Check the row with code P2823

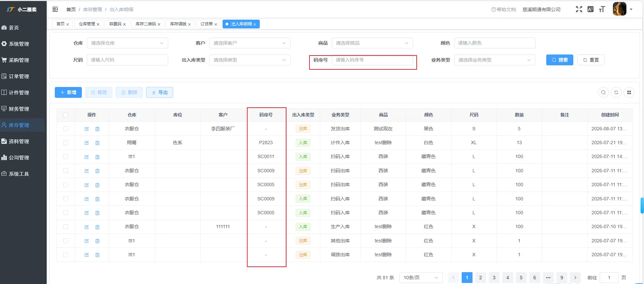(66, 143)
